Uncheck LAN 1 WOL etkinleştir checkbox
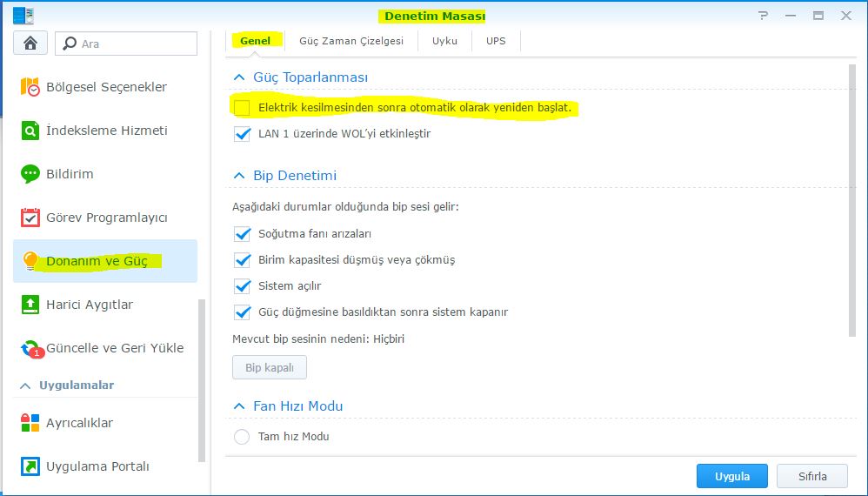The height and width of the screenshot is (496, 868). pyautogui.click(x=242, y=134)
